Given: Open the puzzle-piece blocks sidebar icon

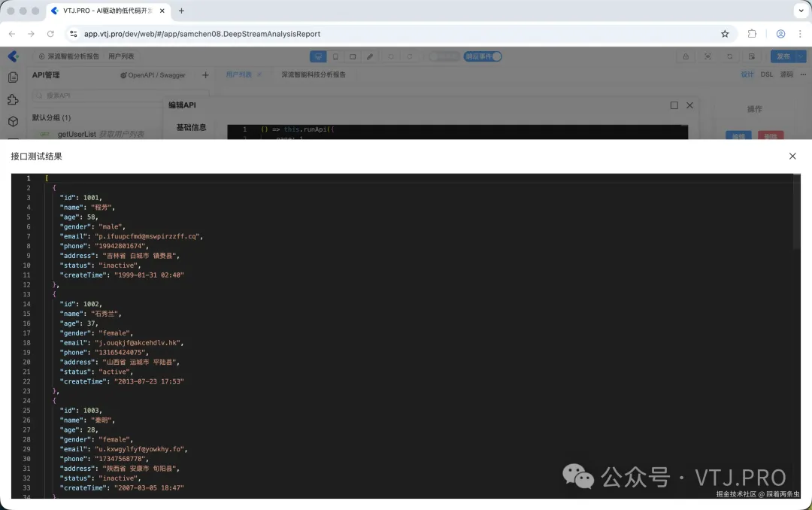Looking at the screenshot, I should pyautogui.click(x=14, y=99).
